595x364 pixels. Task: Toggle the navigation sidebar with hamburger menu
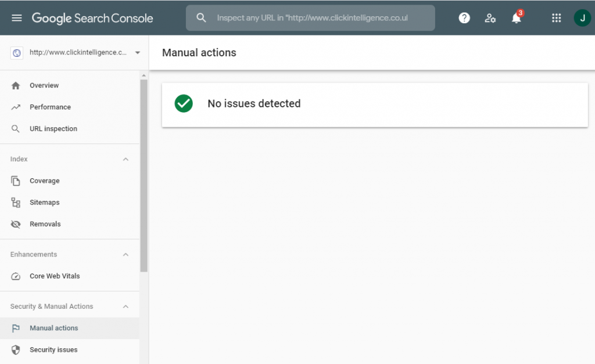click(16, 17)
